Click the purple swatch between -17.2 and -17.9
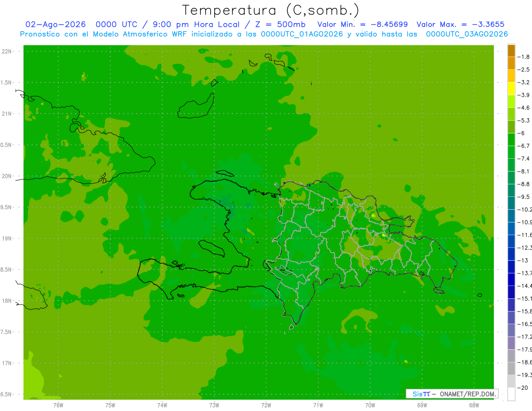The width and height of the screenshot is (532, 411). pyautogui.click(x=511, y=343)
